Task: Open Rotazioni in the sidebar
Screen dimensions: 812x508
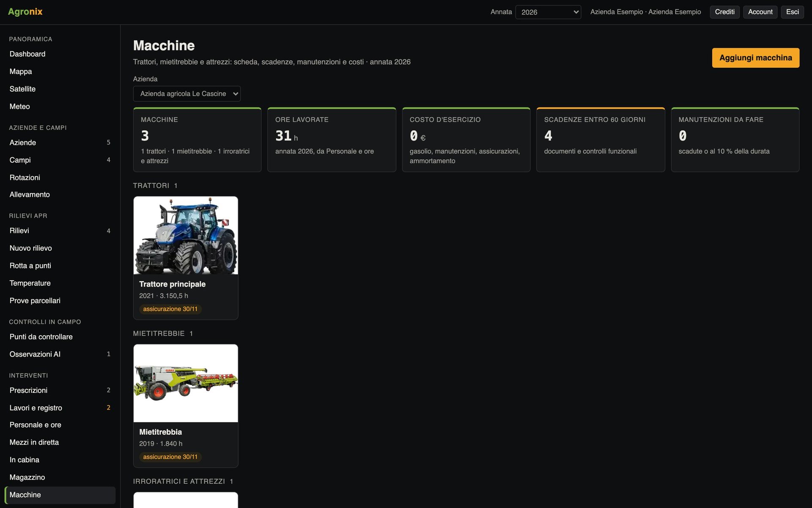Action: (60, 177)
